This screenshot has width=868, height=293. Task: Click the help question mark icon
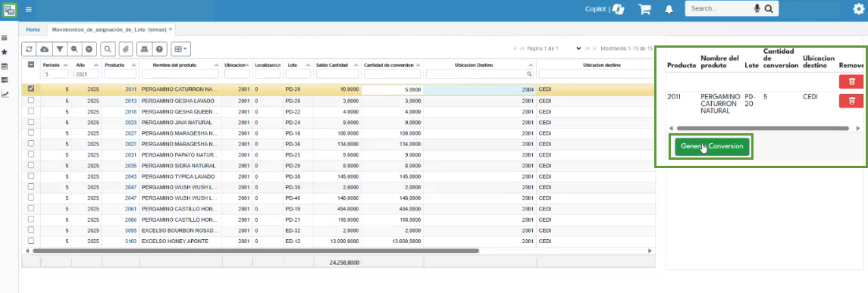tap(159, 49)
